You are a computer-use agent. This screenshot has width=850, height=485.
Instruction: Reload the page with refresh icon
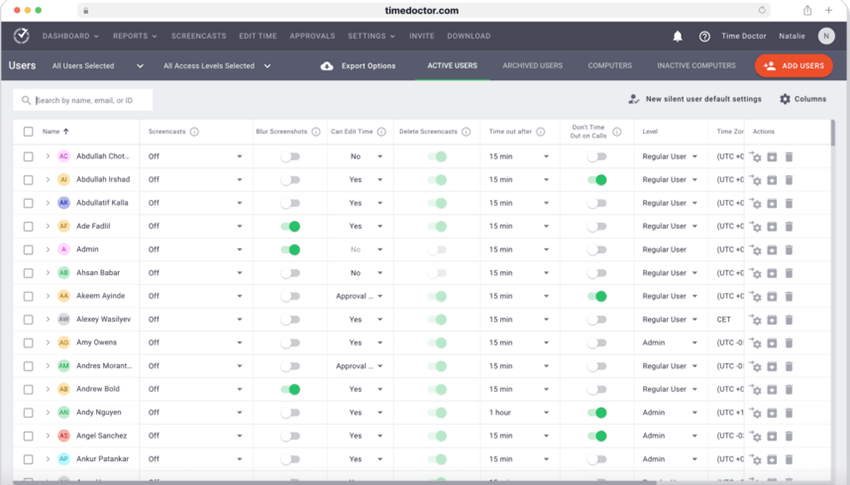pyautogui.click(x=762, y=10)
